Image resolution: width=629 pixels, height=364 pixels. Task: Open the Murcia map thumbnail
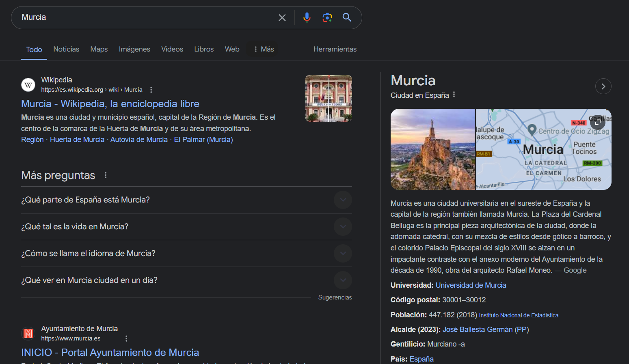(543, 149)
